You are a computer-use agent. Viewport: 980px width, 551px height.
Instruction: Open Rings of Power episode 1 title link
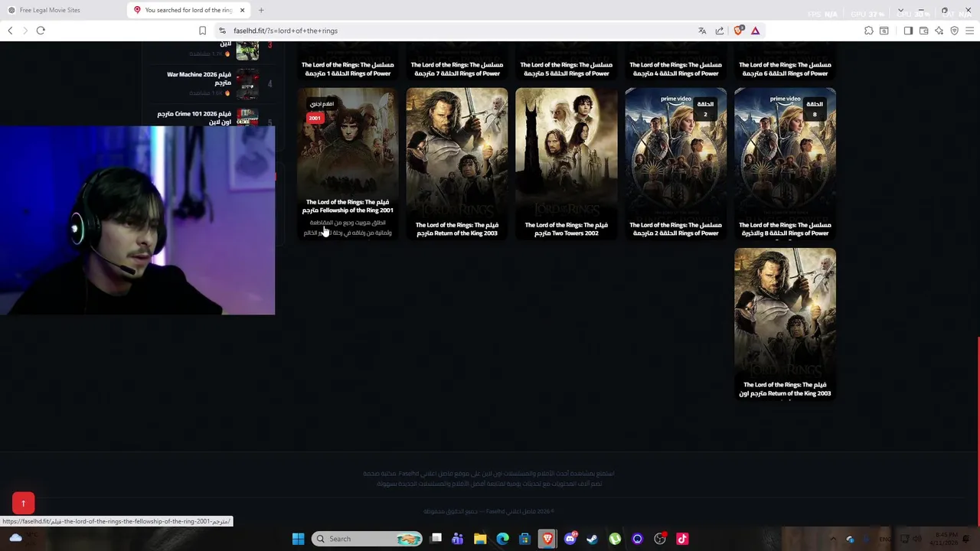[348, 69]
